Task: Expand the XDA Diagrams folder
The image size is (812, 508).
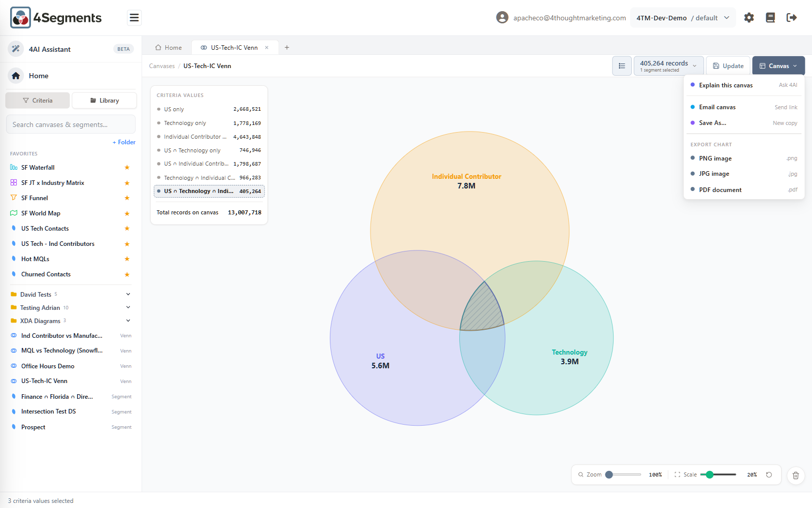Action: click(x=128, y=321)
